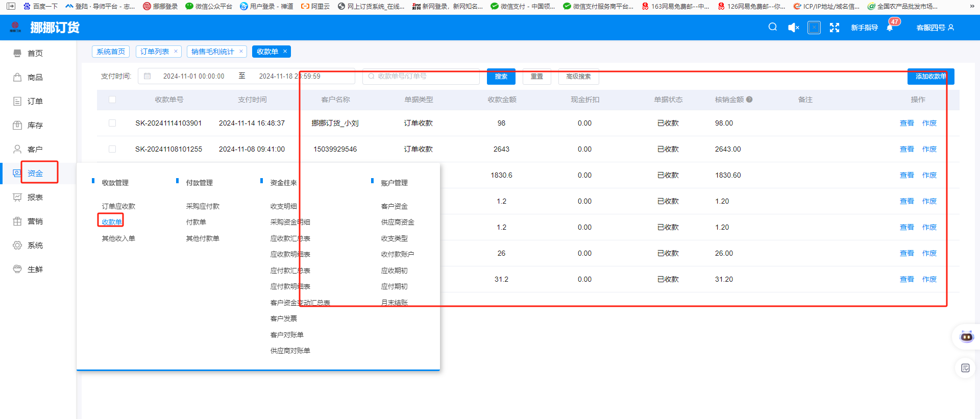Expand the 高级搜索 advanced search options
The width and height of the screenshot is (980, 419).
click(x=578, y=77)
